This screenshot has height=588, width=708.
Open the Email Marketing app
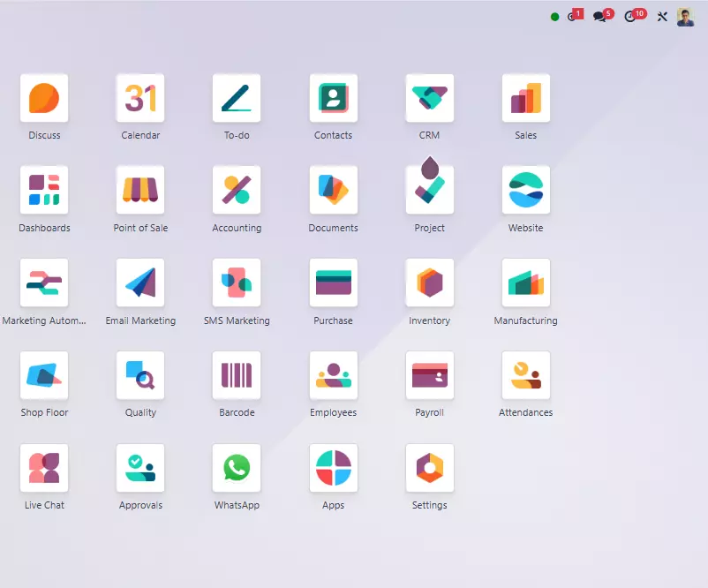(139, 282)
